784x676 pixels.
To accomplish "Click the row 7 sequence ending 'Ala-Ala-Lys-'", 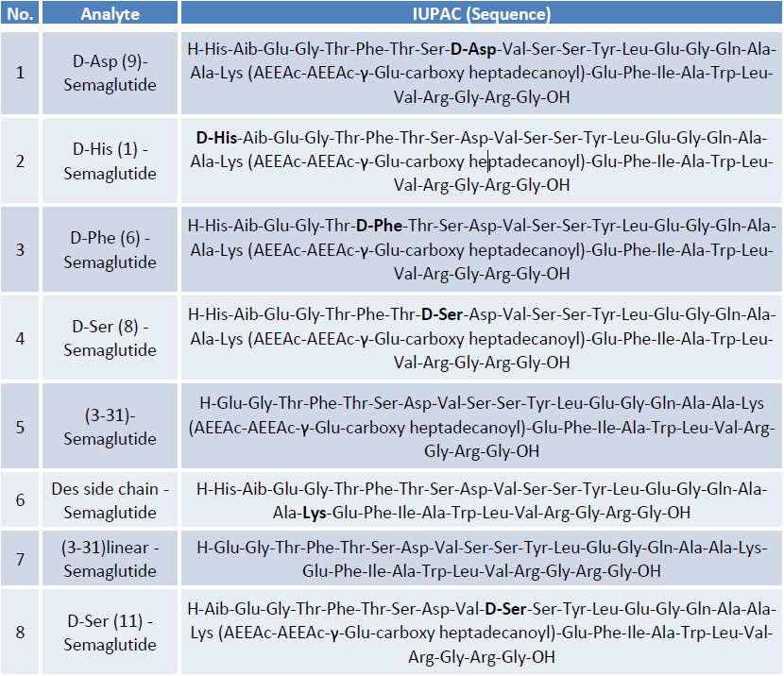I will [482, 559].
